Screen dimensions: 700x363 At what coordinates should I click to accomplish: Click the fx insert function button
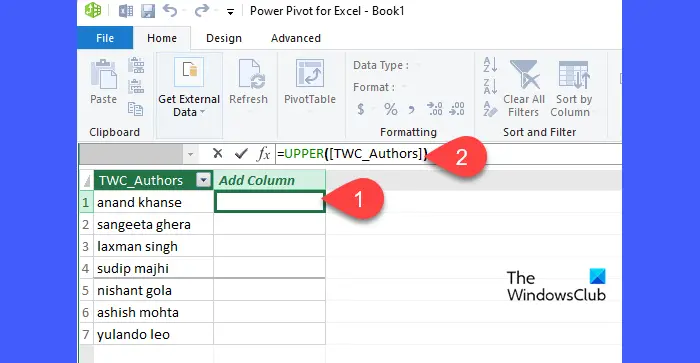263,154
